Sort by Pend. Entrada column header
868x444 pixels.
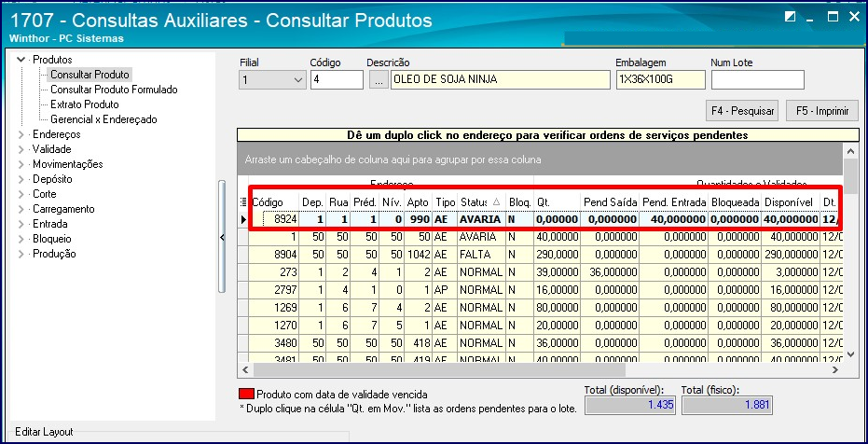point(674,202)
